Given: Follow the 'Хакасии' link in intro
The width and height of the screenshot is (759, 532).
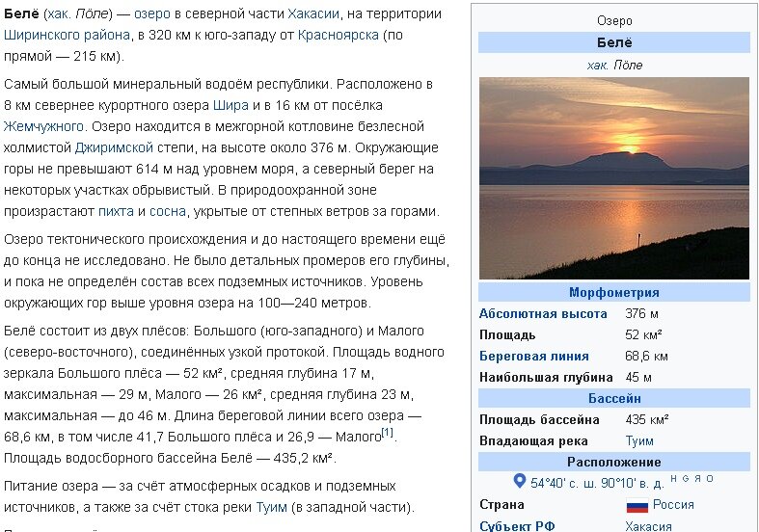Looking at the screenshot, I should point(312,14).
